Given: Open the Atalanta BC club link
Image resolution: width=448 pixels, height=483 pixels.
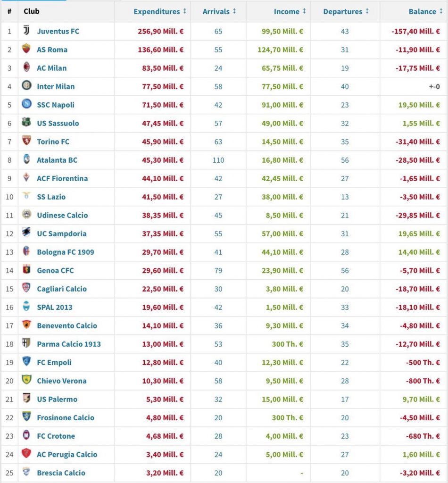Looking at the screenshot, I should point(57,160).
